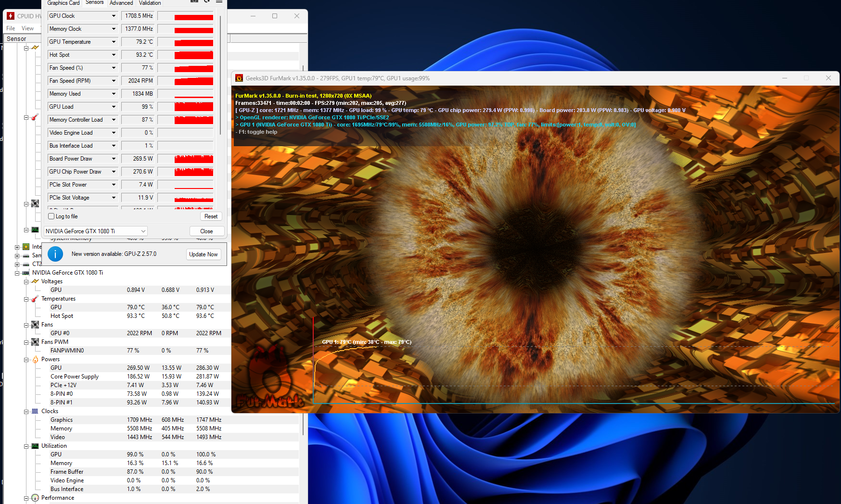The height and width of the screenshot is (504, 841).
Task: Switch to the Validation tab in GPU-Z
Action: (x=150, y=3)
